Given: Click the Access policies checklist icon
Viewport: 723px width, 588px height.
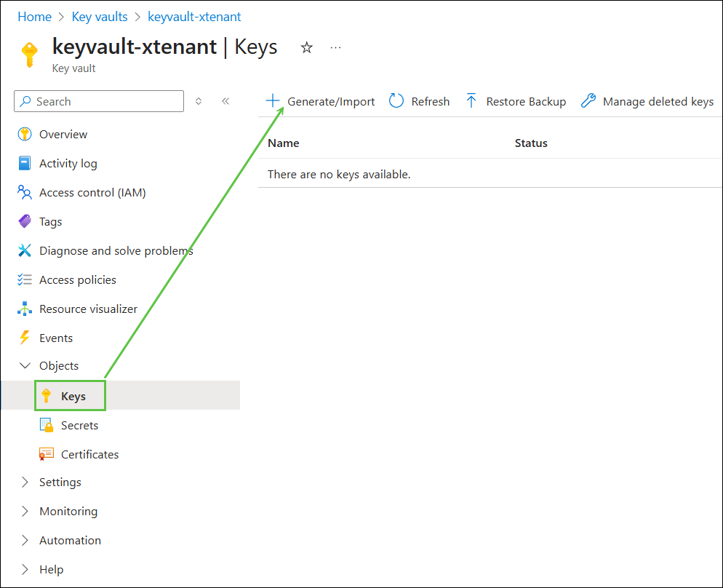Looking at the screenshot, I should (x=25, y=279).
